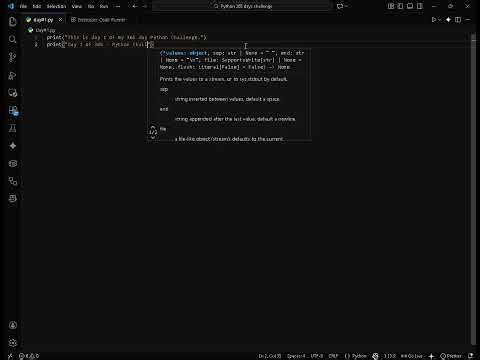Screen dimensions: 480x360
Task: Run the Python file with play button
Action: [x=434, y=20]
